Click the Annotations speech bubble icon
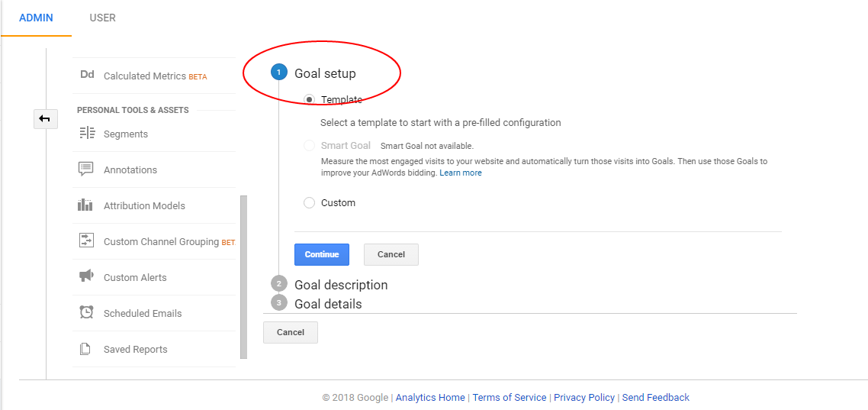 (86, 169)
